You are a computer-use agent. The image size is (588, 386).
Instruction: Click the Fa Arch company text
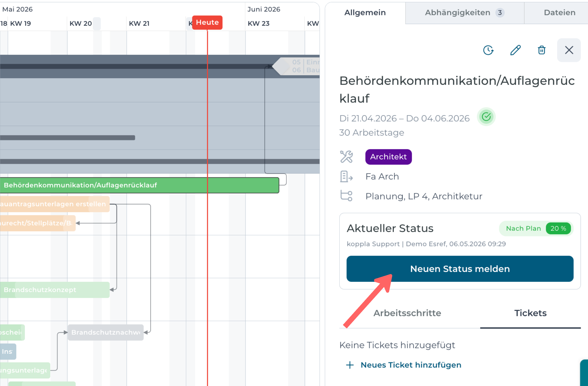tap(382, 177)
